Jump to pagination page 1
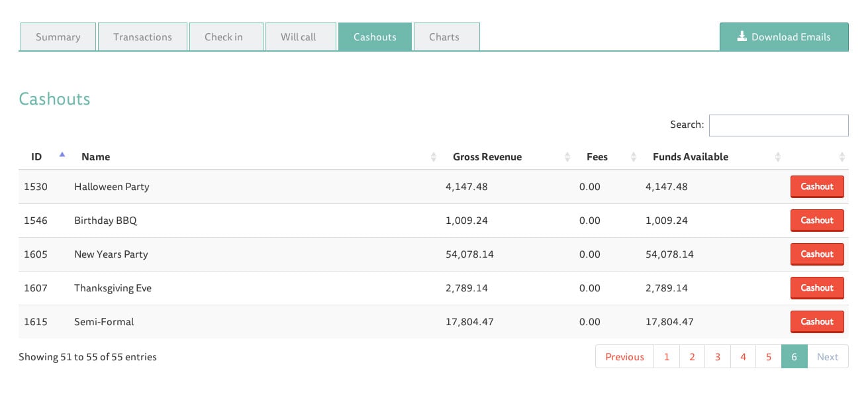This screenshot has width=868, height=406. tap(666, 357)
